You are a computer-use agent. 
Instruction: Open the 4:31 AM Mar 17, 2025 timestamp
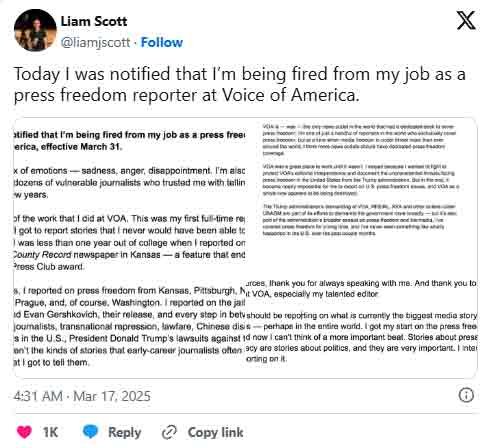coord(82,396)
